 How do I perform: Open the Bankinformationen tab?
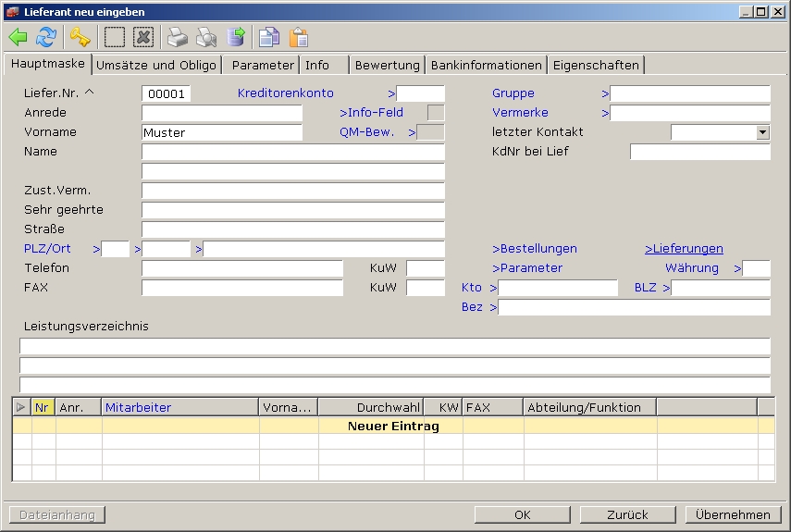(486, 65)
